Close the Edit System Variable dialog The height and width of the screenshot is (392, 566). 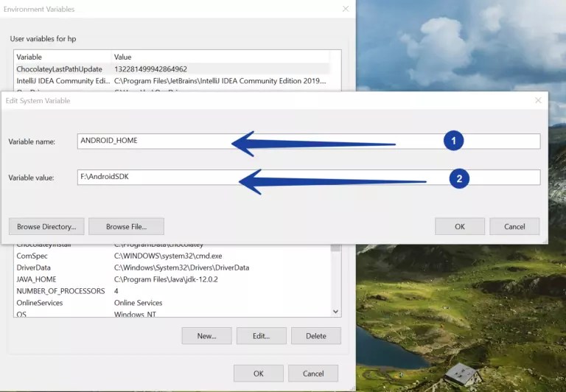[538, 100]
